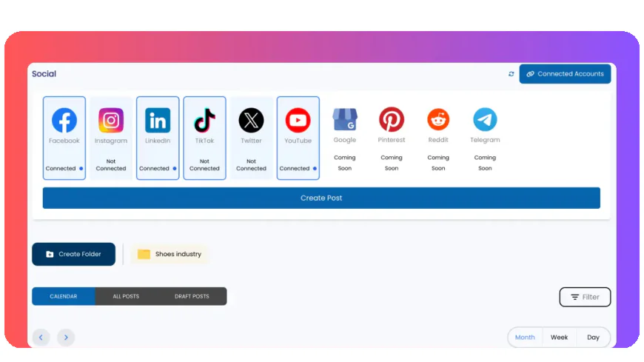Select the Facebook account card
The width and height of the screenshot is (644, 362).
pos(64,138)
